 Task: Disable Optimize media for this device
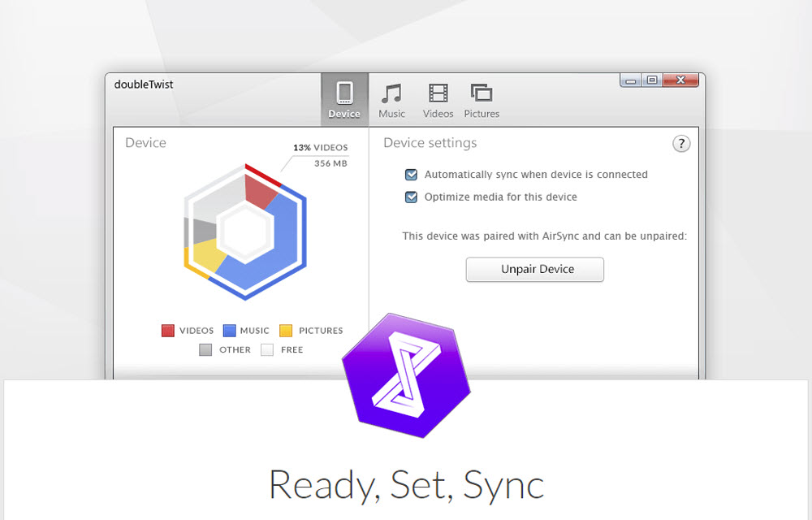pos(411,197)
